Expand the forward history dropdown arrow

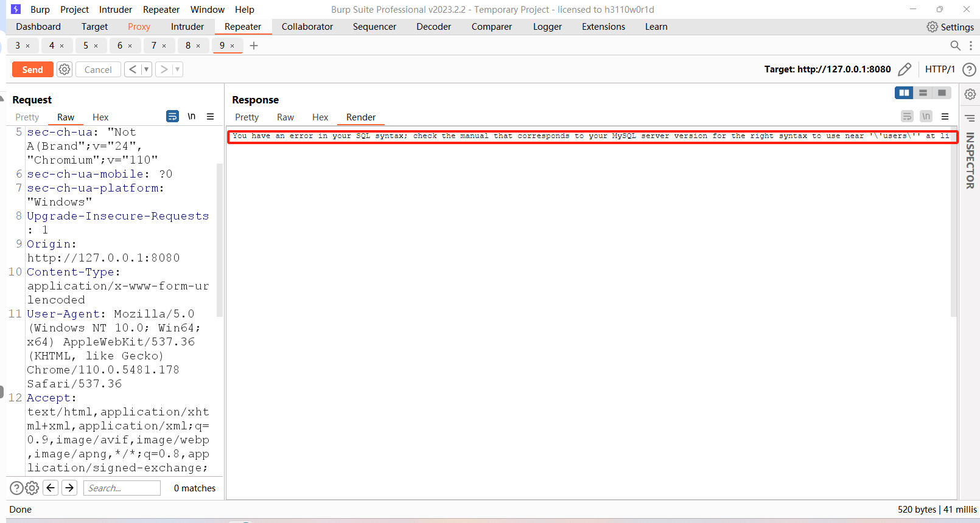178,69
